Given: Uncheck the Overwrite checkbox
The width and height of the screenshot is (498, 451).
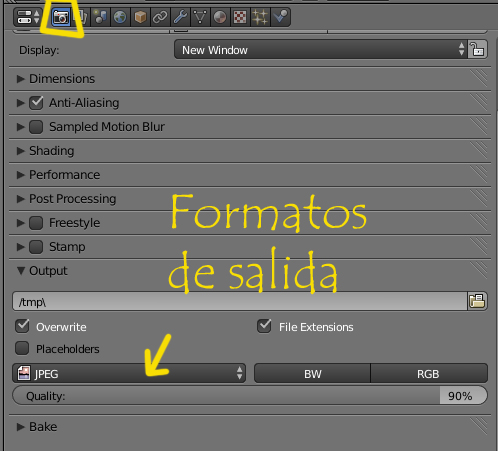Looking at the screenshot, I should (22, 326).
